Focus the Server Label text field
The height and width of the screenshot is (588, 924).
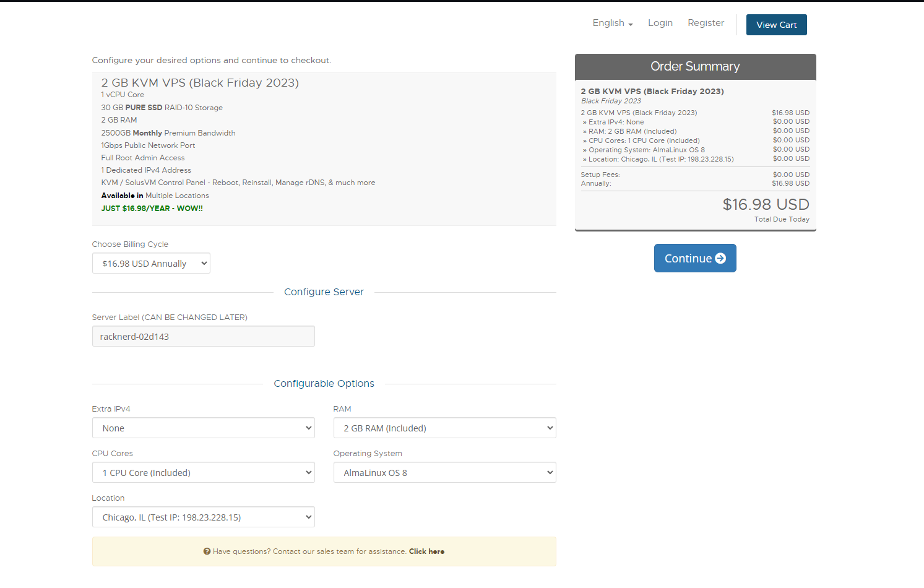[x=203, y=337]
